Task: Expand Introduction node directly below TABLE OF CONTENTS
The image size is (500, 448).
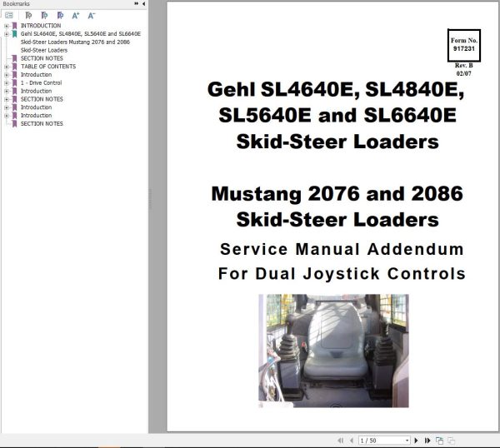Action: tap(7, 75)
